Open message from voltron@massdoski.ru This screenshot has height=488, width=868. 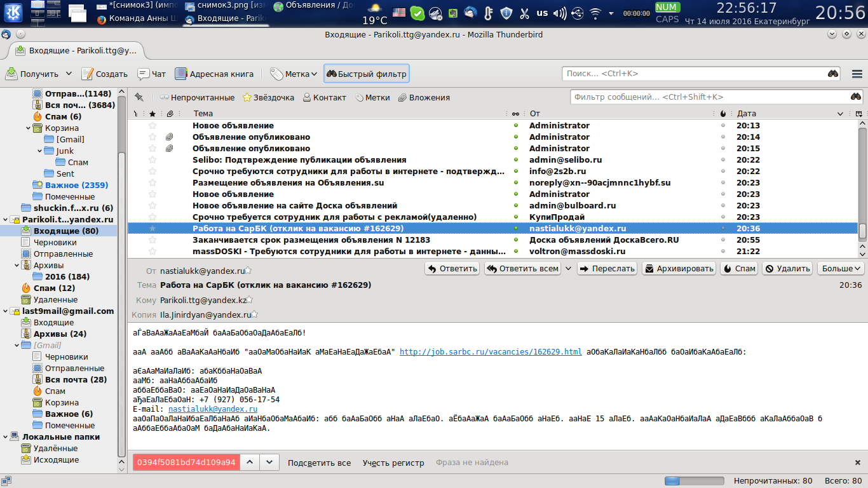click(x=492, y=252)
